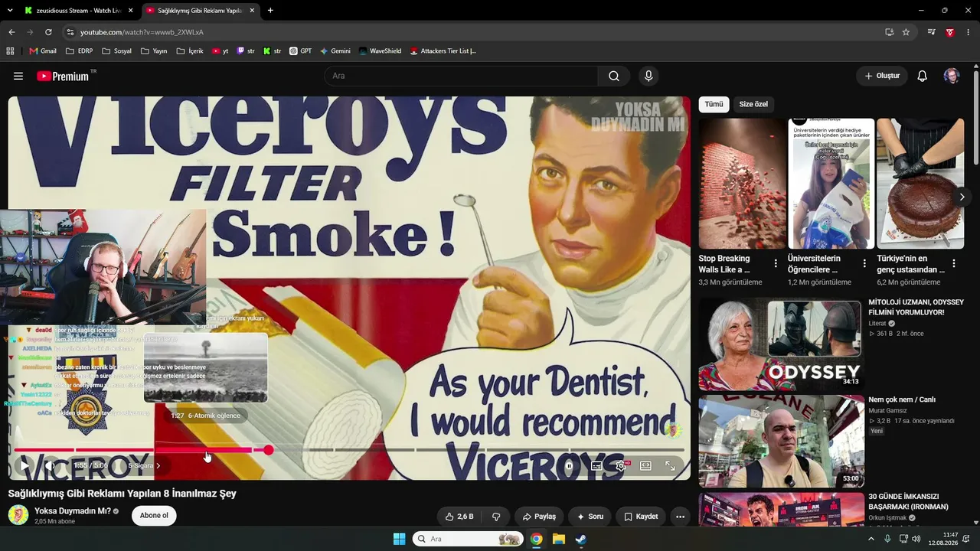Bookmark this page with the star
980x551 pixels.
[906, 32]
